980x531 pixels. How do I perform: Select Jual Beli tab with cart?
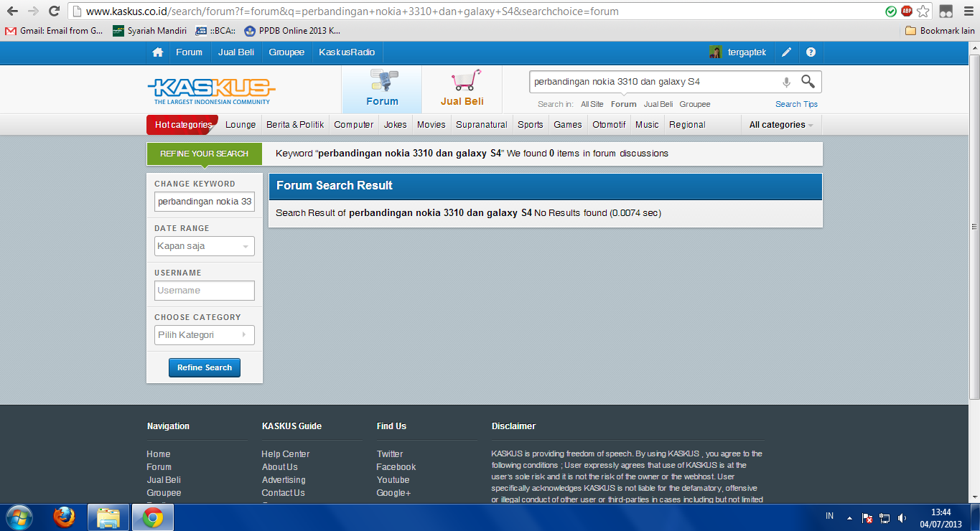[x=462, y=89]
